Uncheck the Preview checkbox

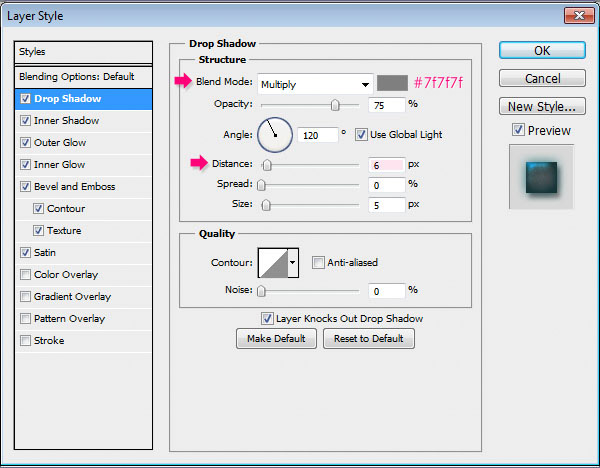click(x=518, y=130)
